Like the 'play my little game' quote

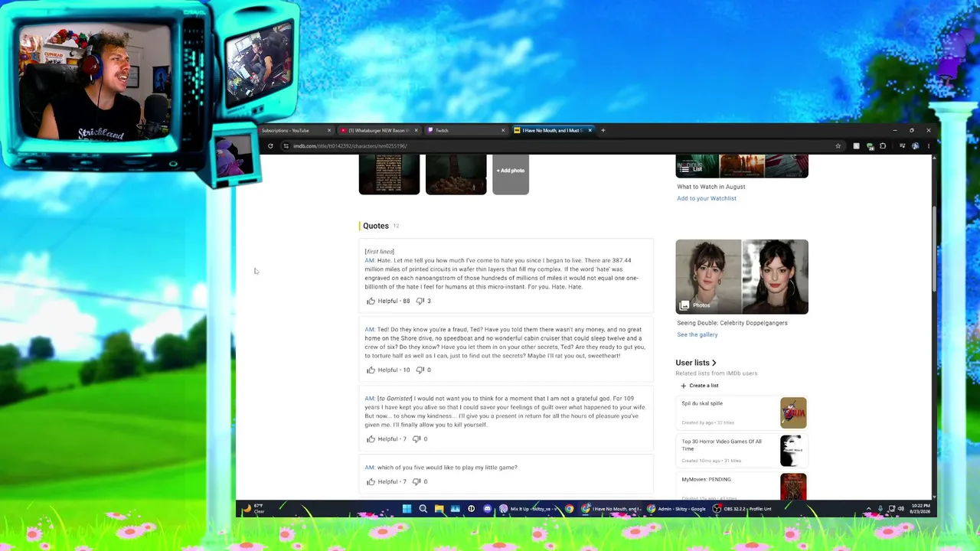[x=371, y=481]
